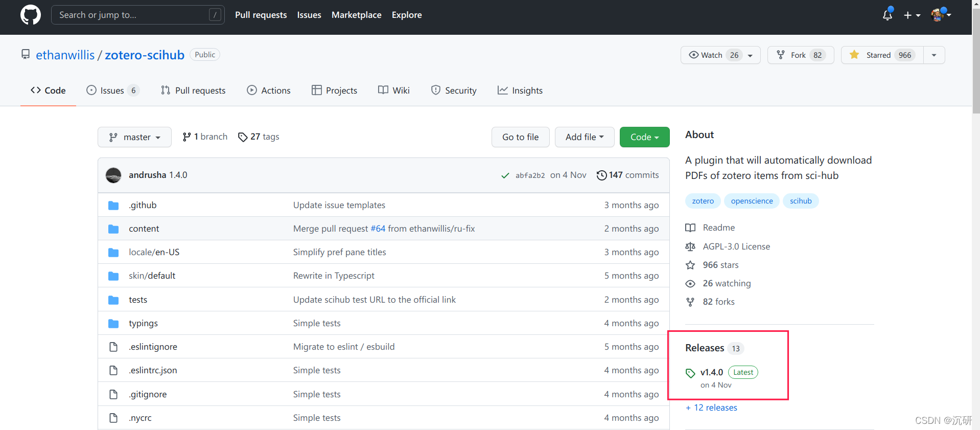
Task: View the 27 tags list
Action: [259, 137]
